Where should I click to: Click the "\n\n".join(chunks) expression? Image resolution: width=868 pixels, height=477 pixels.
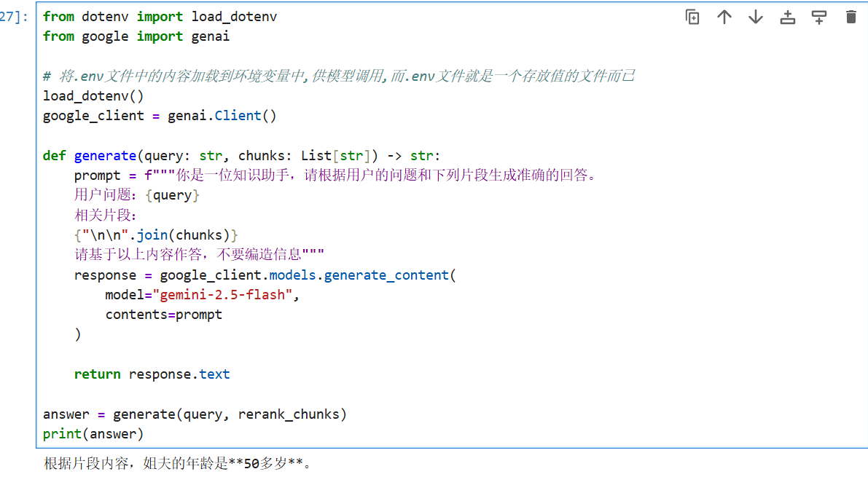(x=156, y=235)
